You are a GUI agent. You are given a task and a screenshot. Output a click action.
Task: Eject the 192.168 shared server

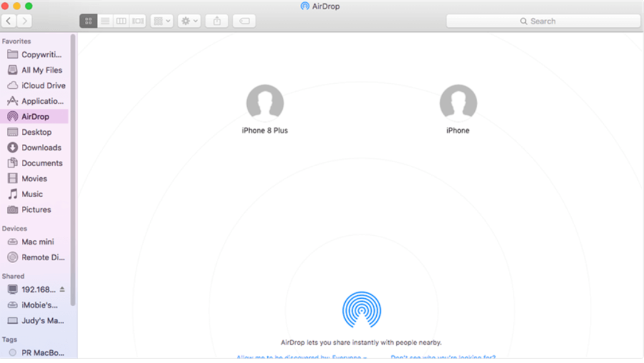pyautogui.click(x=61, y=290)
